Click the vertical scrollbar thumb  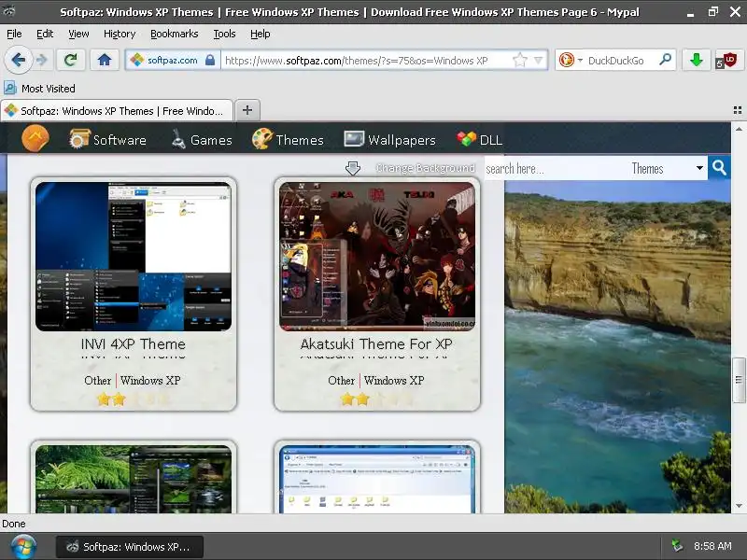tap(739, 380)
